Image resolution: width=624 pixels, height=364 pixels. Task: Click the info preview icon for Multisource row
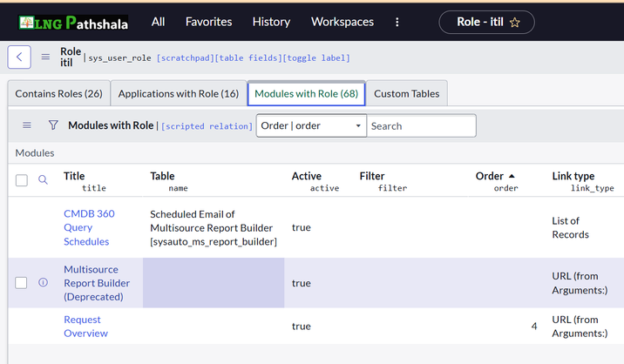[43, 282]
